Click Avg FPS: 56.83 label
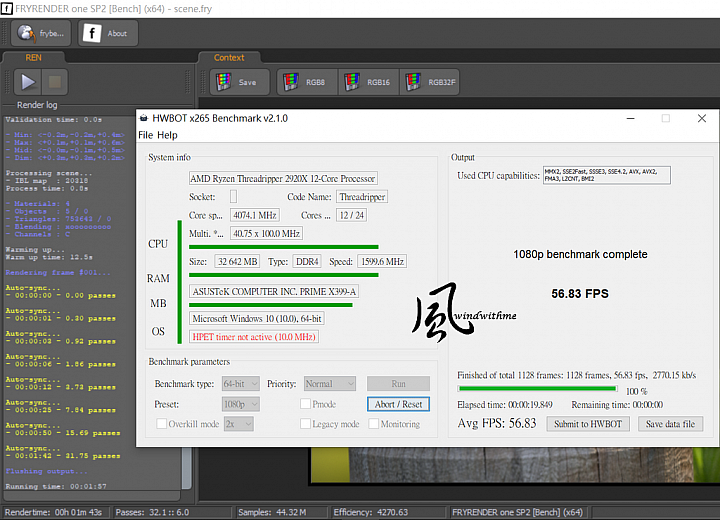720x520 pixels. tap(497, 423)
